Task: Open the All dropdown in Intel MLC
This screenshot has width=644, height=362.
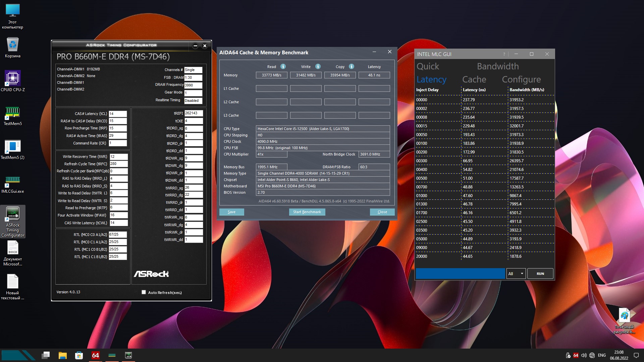Action: pyautogui.click(x=516, y=274)
